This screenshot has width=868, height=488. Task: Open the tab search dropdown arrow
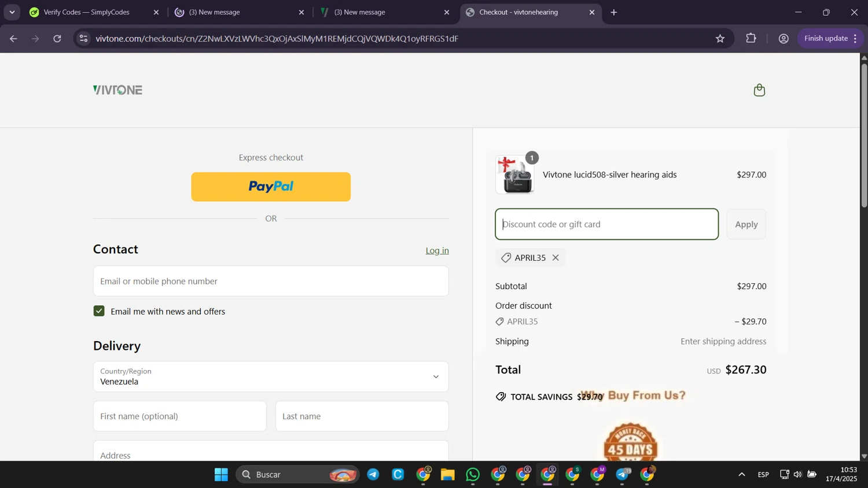click(12, 12)
